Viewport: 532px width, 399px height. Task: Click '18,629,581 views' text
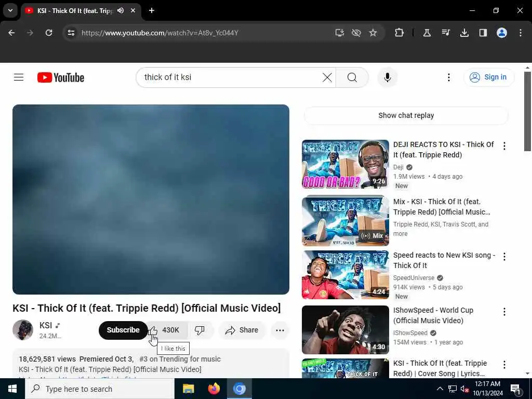[47, 359]
